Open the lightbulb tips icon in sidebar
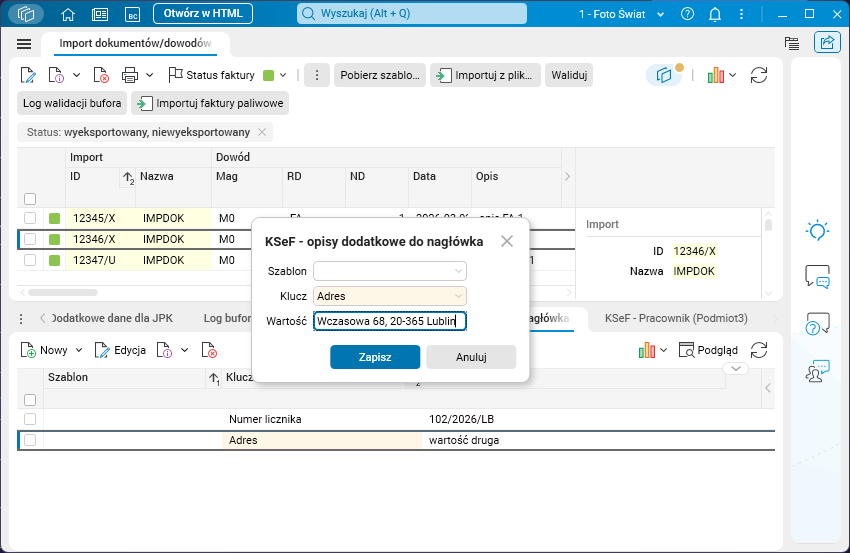The height and width of the screenshot is (553, 850). 817,230
